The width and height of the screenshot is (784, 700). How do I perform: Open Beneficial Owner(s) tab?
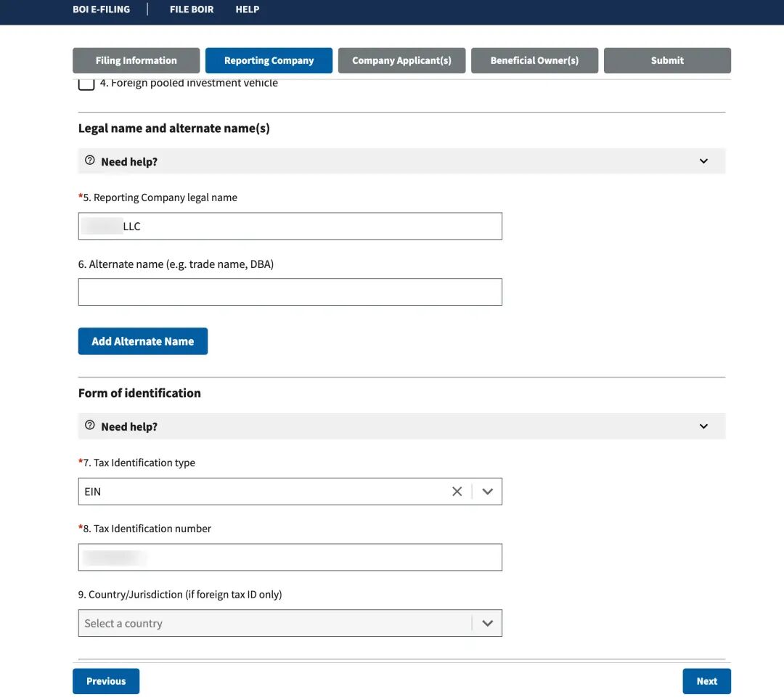pos(534,60)
